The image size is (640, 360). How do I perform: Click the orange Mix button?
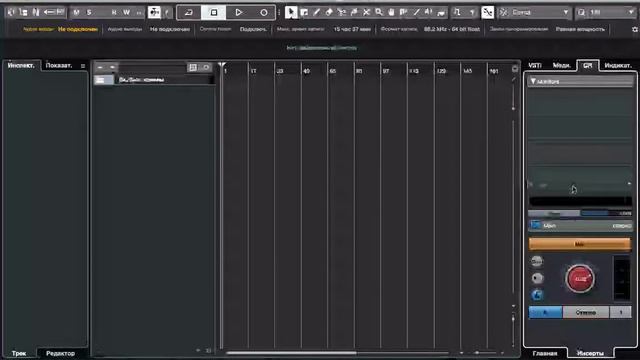580,244
